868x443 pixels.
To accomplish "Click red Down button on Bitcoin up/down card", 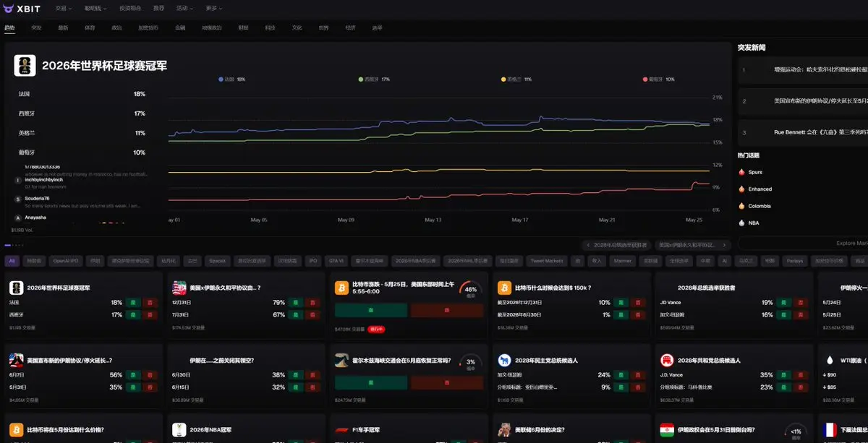I will coord(447,310).
